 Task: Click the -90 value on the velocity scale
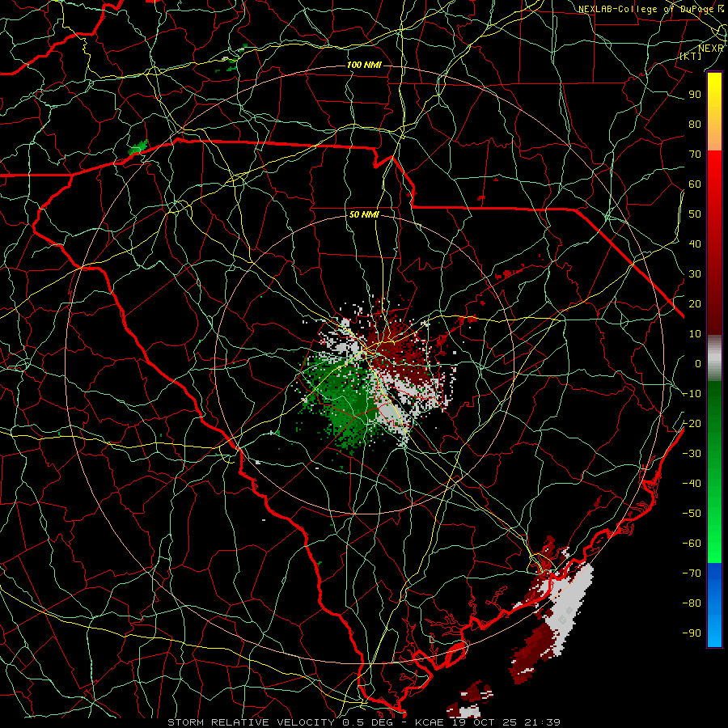(x=692, y=633)
